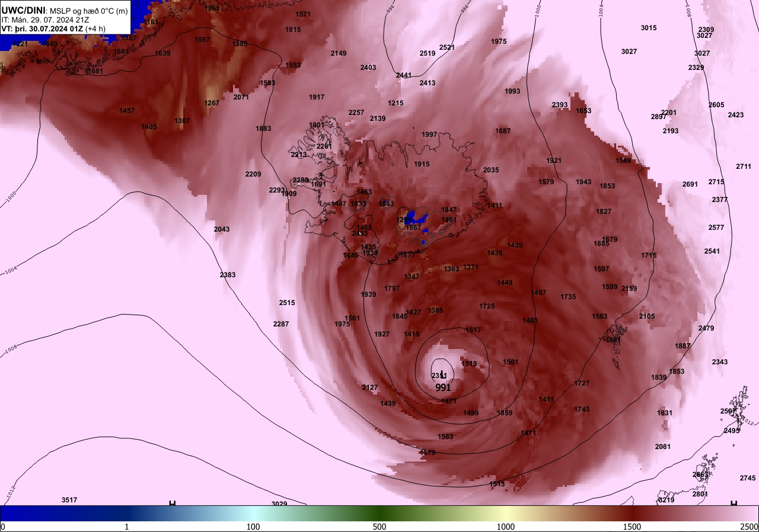The image size is (759, 532).
Task: Click the height value 2393
Action: (560, 105)
